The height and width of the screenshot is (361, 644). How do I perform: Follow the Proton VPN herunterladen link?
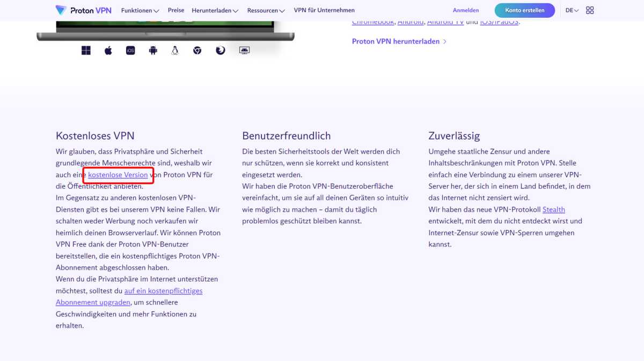399,41
